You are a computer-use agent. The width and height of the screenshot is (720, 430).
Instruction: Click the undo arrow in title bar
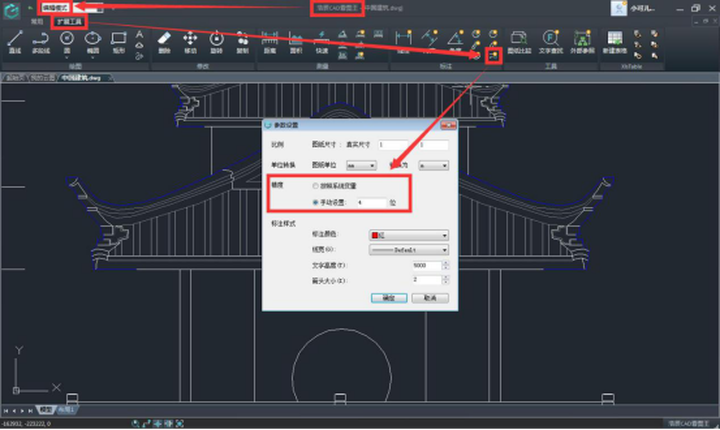point(30,8)
